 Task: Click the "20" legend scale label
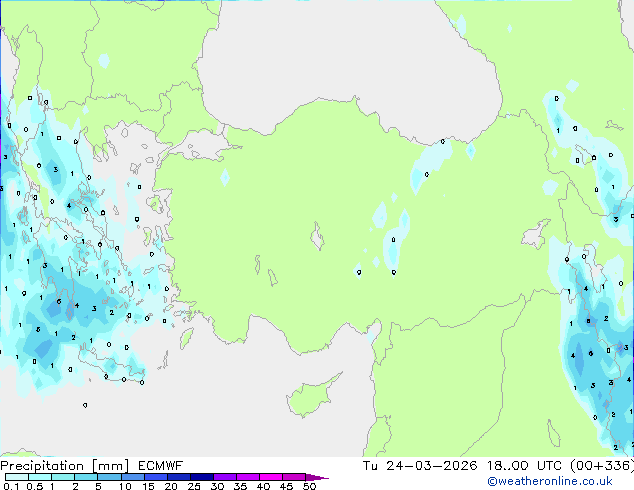[171, 486]
